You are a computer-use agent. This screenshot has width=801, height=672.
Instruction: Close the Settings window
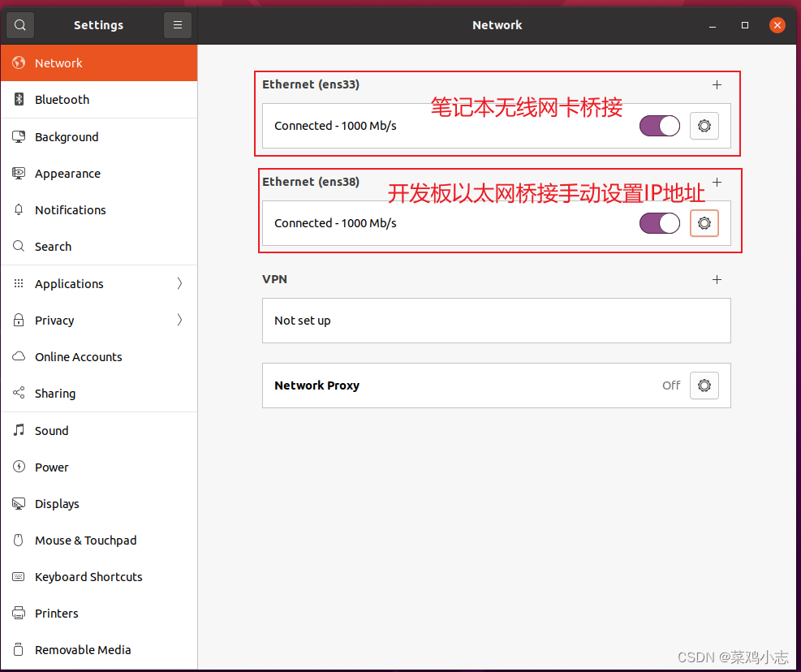point(777,25)
